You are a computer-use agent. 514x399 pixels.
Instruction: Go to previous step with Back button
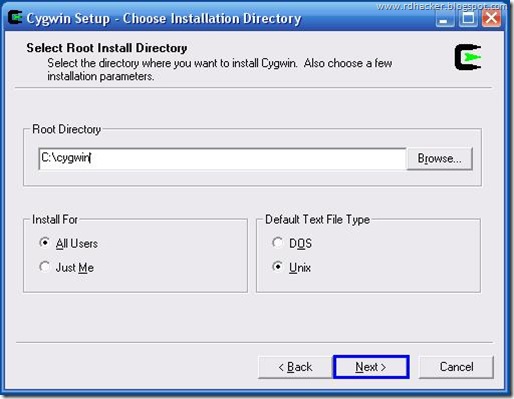pyautogui.click(x=295, y=367)
